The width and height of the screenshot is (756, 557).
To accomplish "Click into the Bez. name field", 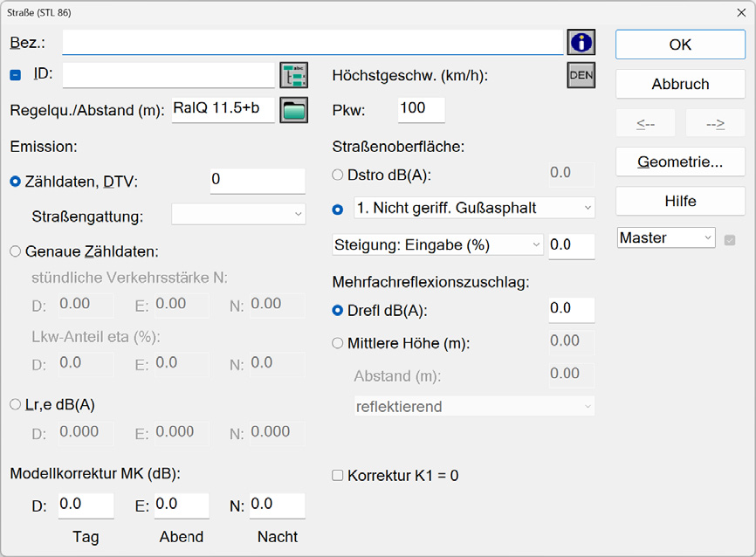I will pyautogui.click(x=313, y=43).
